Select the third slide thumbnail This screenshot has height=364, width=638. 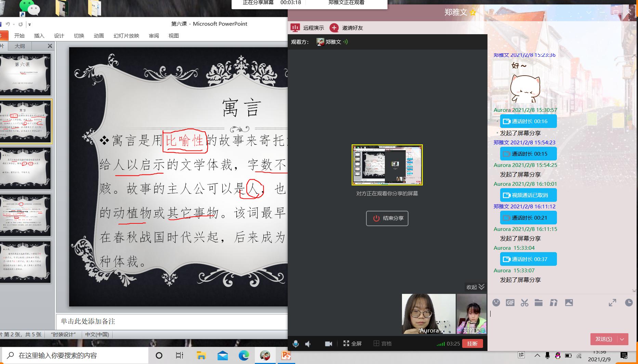click(26, 168)
